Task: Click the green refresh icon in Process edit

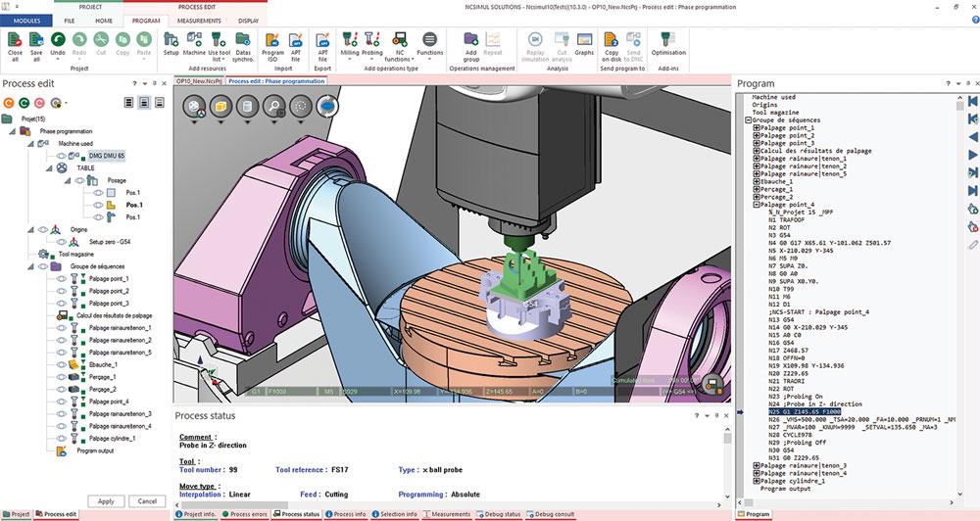Action: (x=24, y=103)
